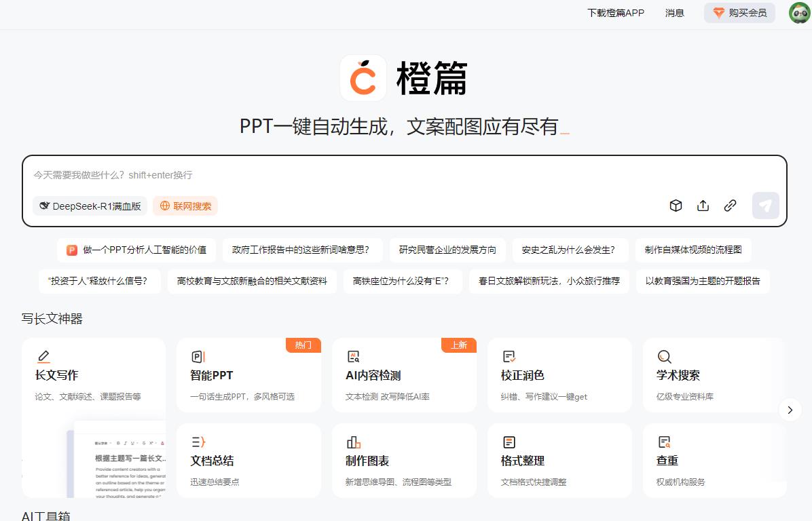The width and height of the screenshot is (812, 521).
Task: Click the 写长文神器 section heading
Action: (x=52, y=319)
